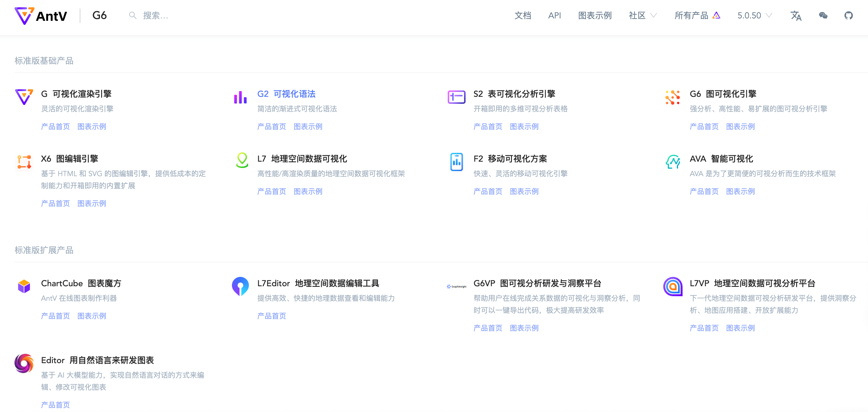This screenshot has height=412, width=868.
Task: Click the AVA smart visualization icon
Action: point(673,162)
